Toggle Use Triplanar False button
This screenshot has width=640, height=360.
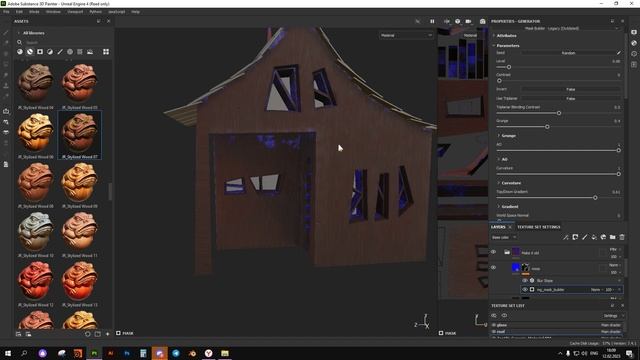pos(571,98)
